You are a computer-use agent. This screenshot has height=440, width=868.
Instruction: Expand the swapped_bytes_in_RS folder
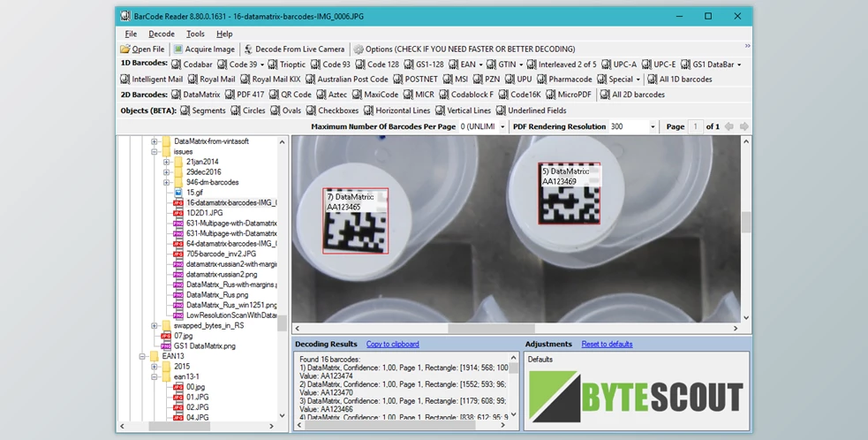pos(155,325)
